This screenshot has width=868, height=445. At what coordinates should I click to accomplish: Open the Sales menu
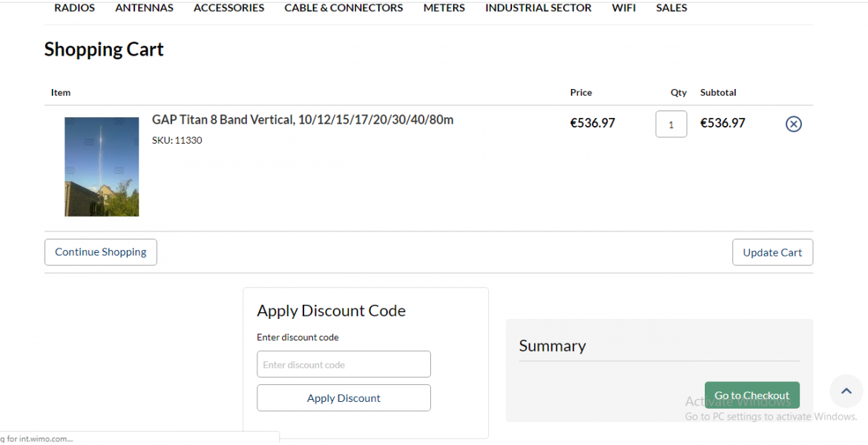pyautogui.click(x=671, y=8)
